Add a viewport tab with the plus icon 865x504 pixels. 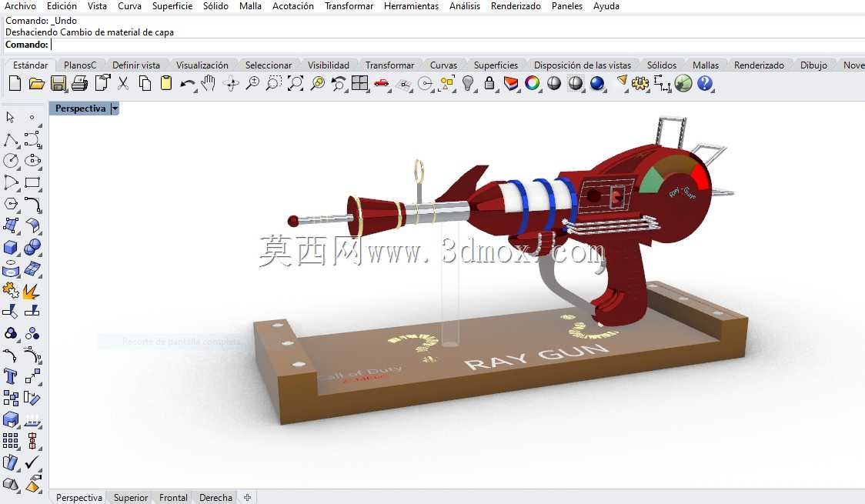pyautogui.click(x=248, y=497)
